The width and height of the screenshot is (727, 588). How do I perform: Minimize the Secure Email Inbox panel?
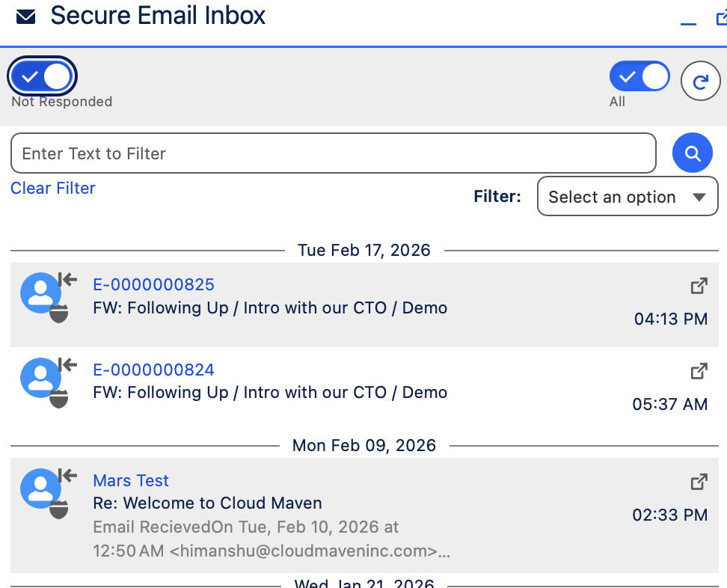point(688,24)
